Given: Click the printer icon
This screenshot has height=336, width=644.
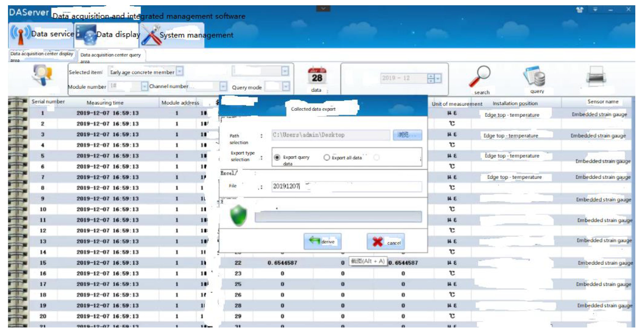Looking at the screenshot, I should point(596,76).
